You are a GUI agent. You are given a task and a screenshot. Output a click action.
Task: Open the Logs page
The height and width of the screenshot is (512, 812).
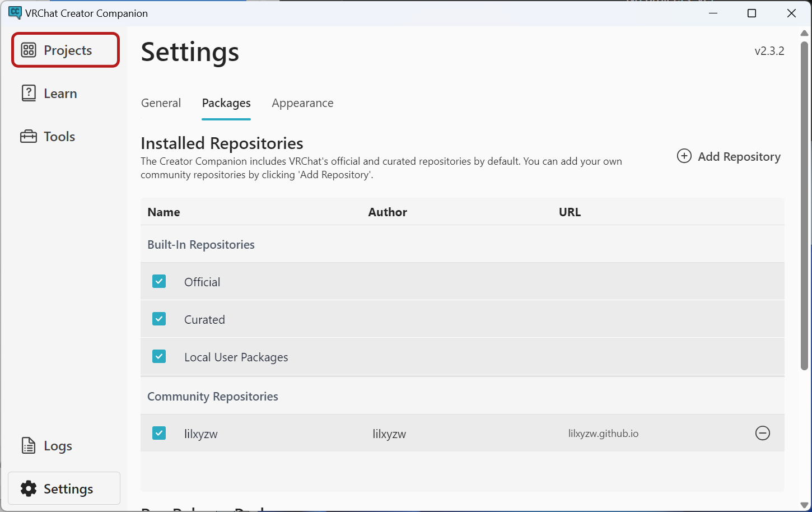pos(66,446)
